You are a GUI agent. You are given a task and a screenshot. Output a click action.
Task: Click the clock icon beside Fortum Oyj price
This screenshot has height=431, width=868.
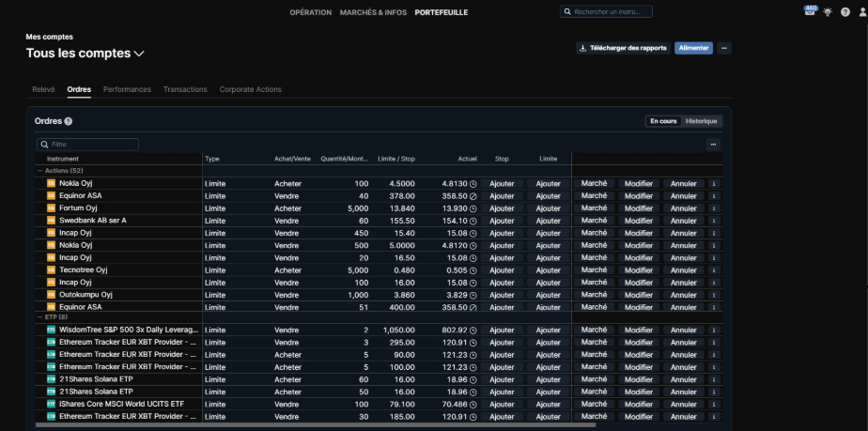[x=473, y=208]
